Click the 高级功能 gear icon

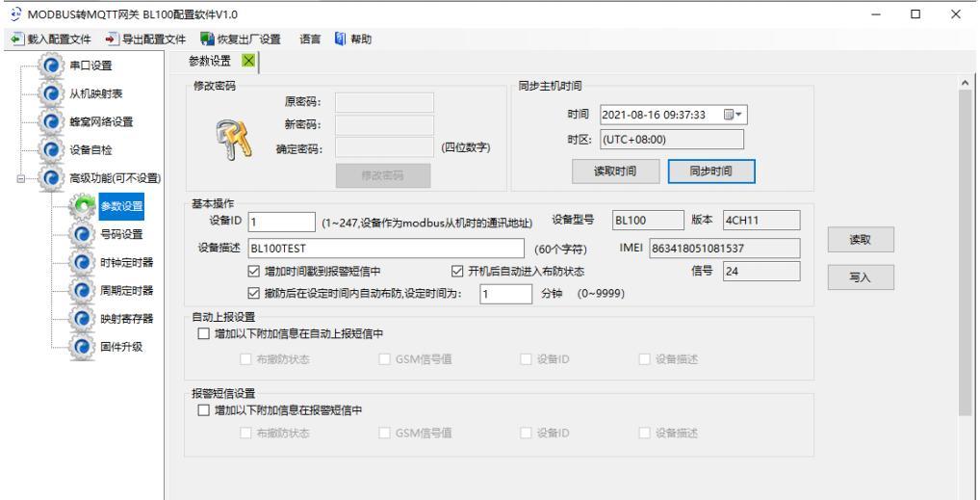51,178
